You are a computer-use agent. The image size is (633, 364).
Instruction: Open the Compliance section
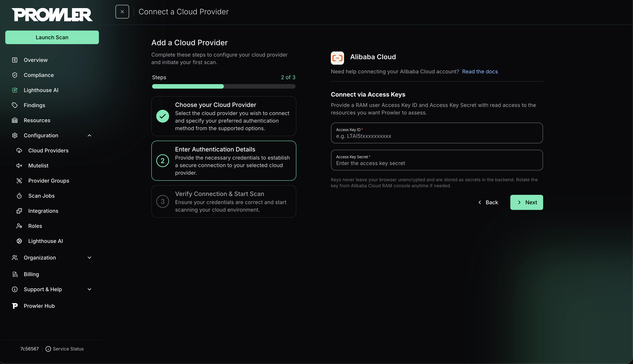coord(39,75)
